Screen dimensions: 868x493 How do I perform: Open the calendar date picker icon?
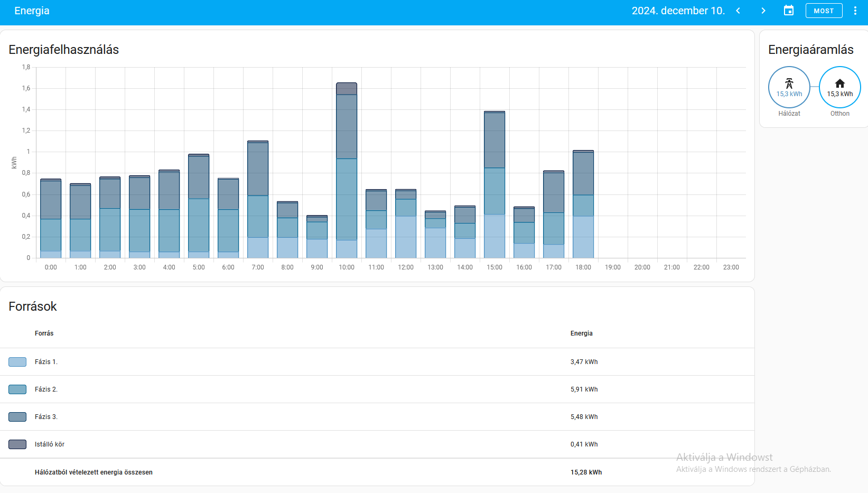click(788, 11)
